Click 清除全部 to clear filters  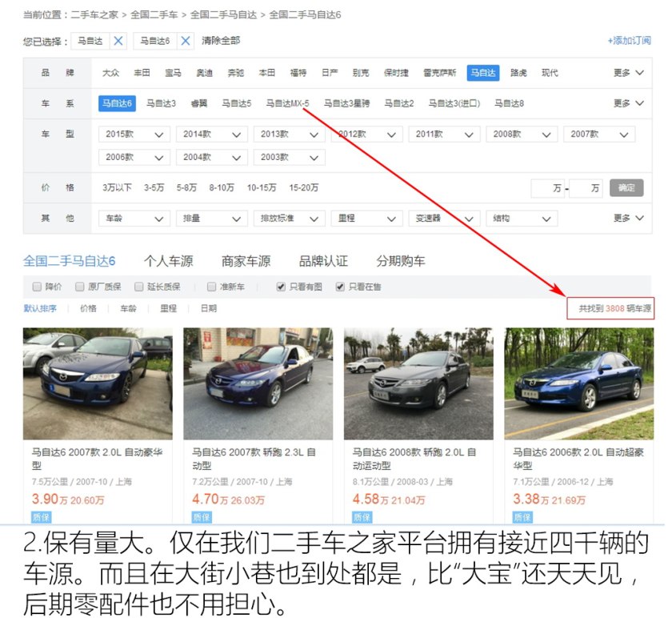click(221, 41)
